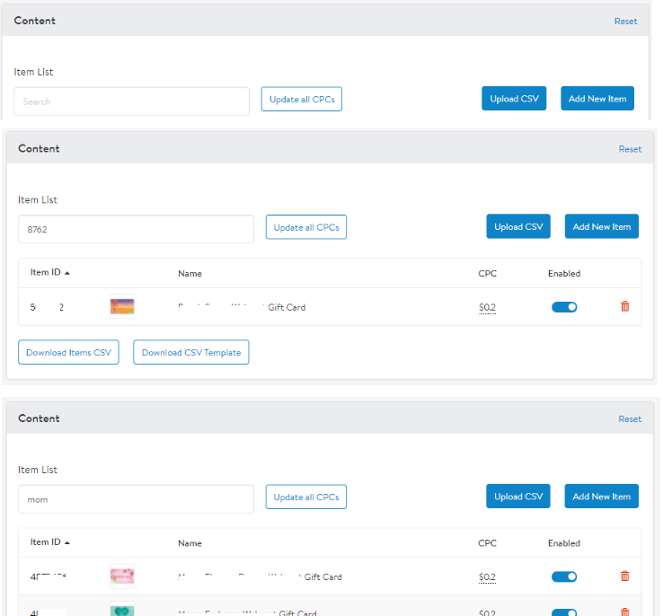Delete the item in the 8762 search results

[x=625, y=306]
